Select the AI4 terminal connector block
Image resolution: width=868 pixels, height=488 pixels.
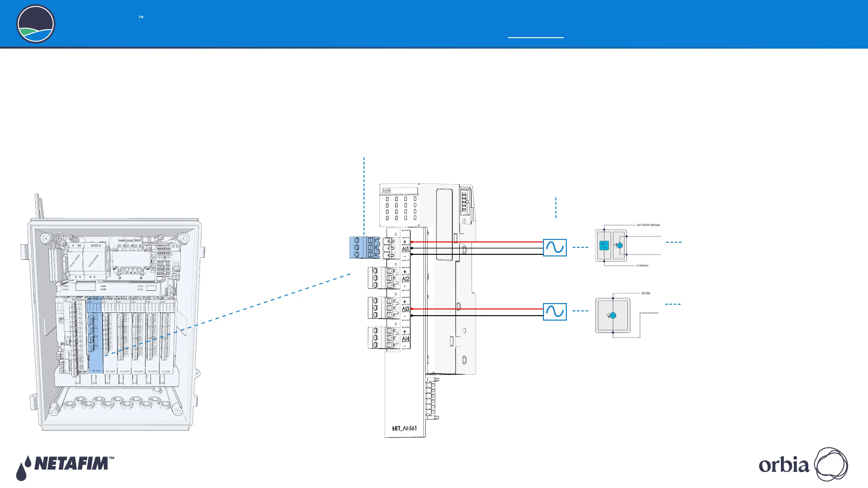click(383, 338)
